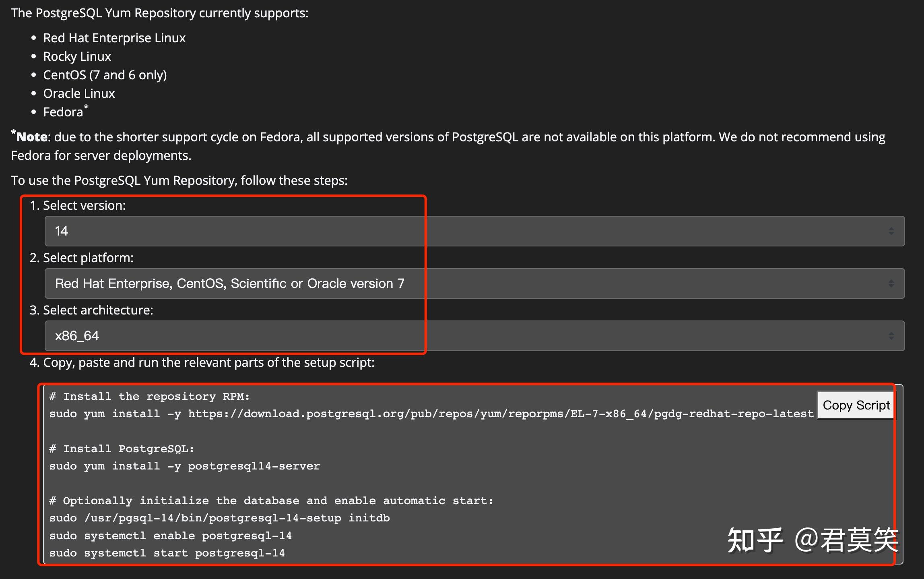Viewport: 924px width, 579px height.
Task: Click the CentOS (7 and 6 only) entry
Action: (105, 74)
